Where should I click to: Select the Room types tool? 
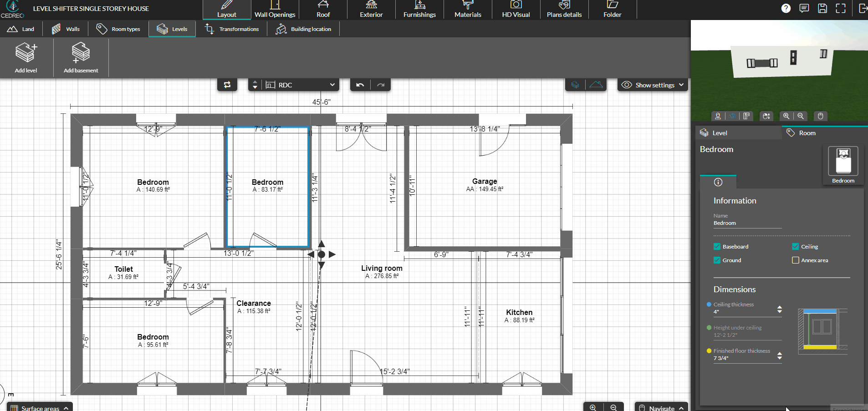[x=118, y=29]
